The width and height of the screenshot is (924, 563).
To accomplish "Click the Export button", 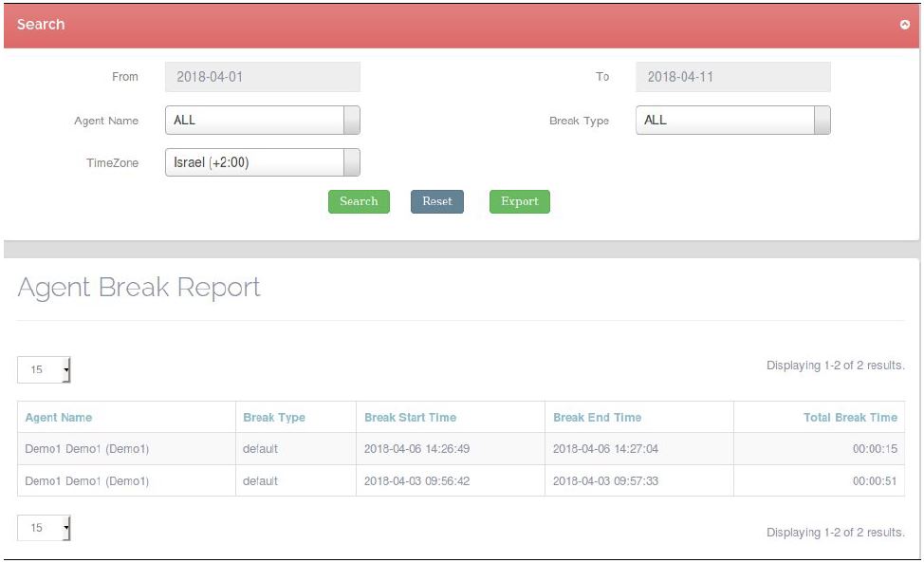I will [x=519, y=201].
